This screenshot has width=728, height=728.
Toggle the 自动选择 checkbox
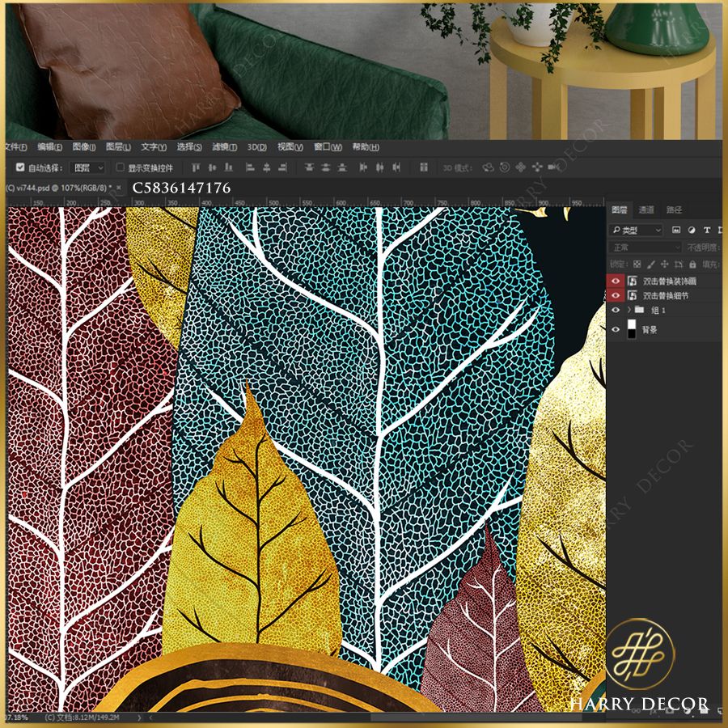[x=20, y=167]
